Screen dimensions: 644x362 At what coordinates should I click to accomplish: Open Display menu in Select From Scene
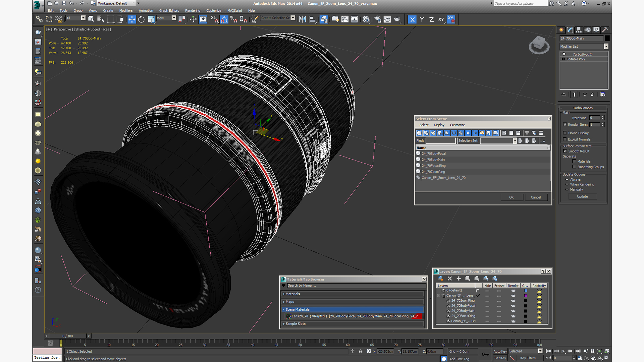click(439, 125)
